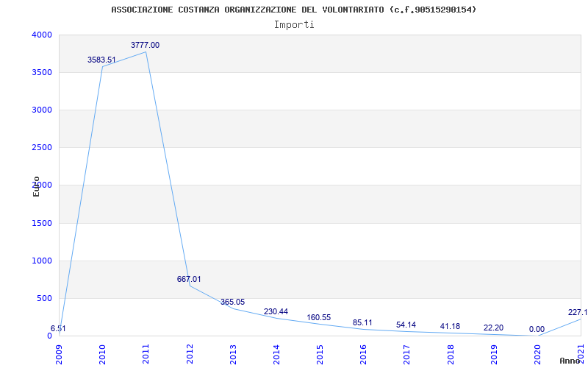Click the chart title with the association name
Image resolution: width=588 pixels, height=368 pixels.
[x=293, y=10]
